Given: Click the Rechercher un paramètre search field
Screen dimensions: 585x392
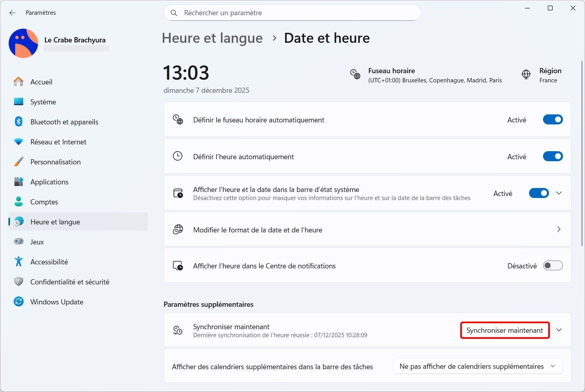Looking at the screenshot, I should click(292, 13).
